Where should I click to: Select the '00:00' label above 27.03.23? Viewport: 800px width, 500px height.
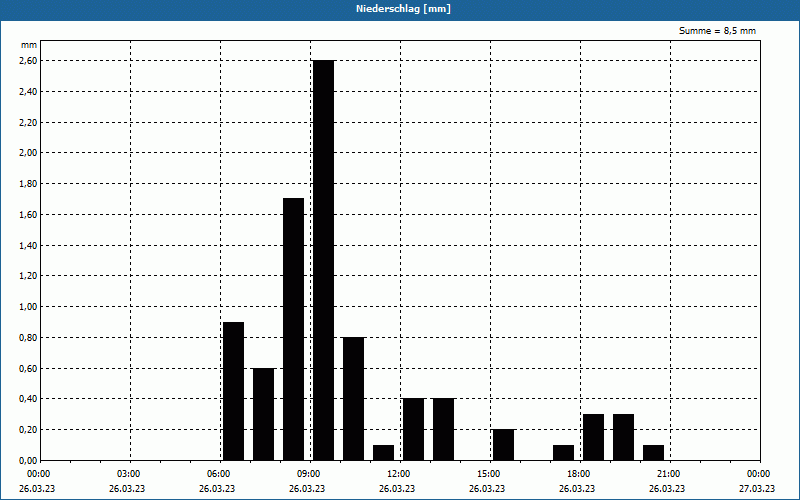760,474
